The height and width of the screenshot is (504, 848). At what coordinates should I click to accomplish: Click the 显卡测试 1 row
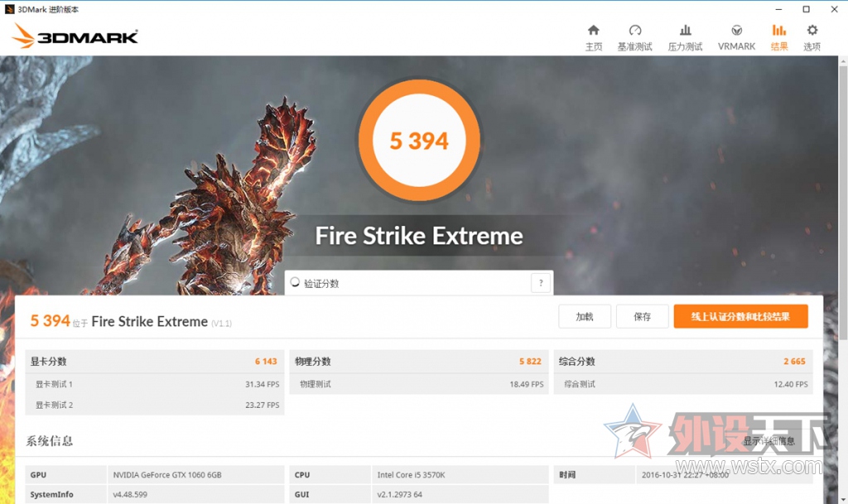coord(155,384)
